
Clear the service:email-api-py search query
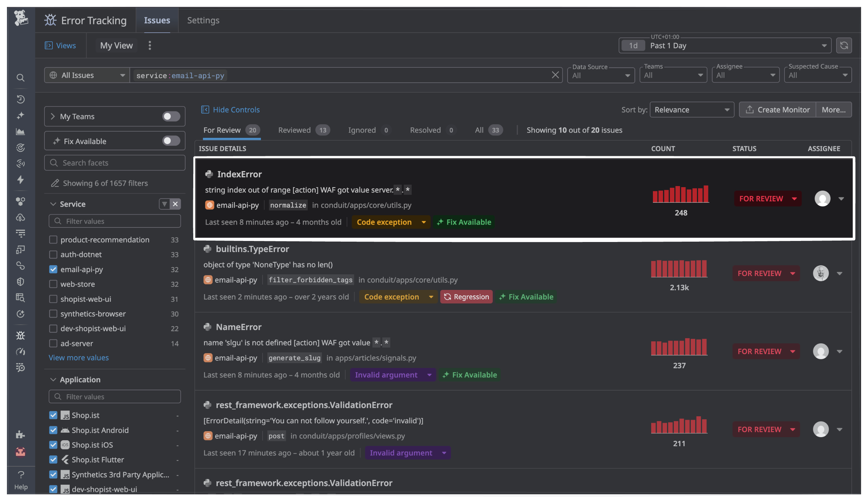[x=555, y=75]
